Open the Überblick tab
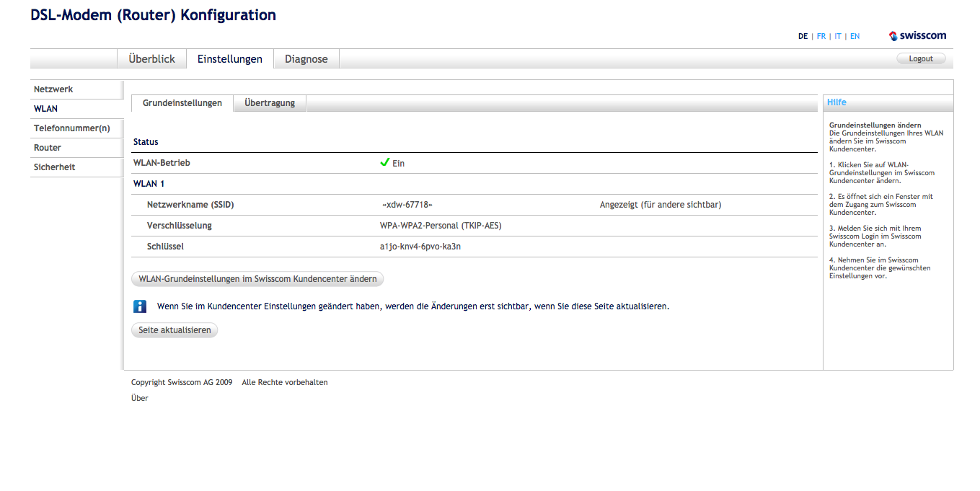This screenshot has height=491, width=980. (151, 59)
